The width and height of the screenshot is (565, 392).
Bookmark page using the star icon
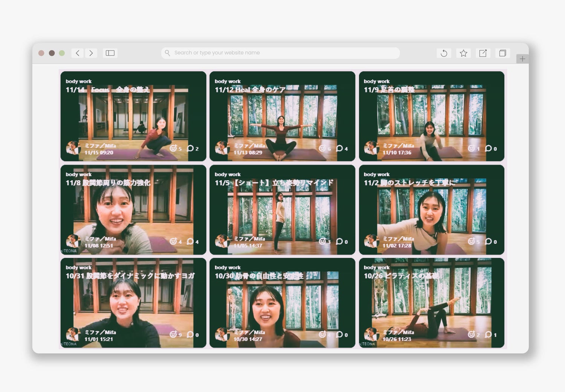pos(463,53)
